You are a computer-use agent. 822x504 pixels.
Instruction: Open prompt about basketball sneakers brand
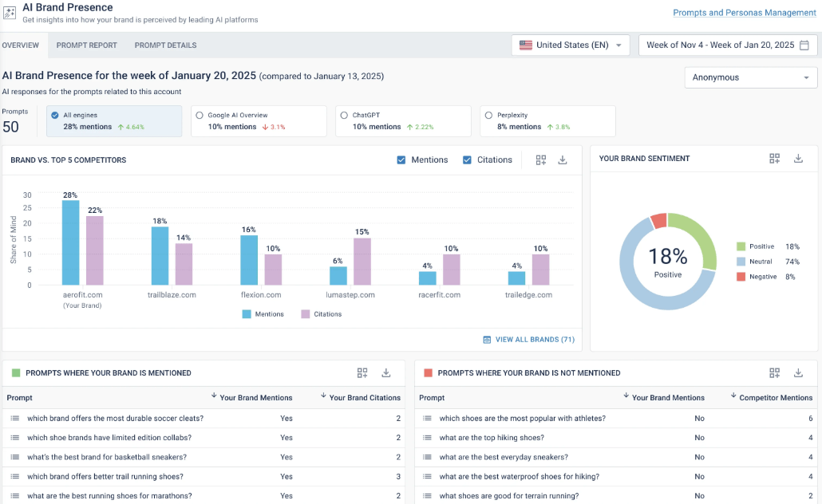[x=107, y=457]
